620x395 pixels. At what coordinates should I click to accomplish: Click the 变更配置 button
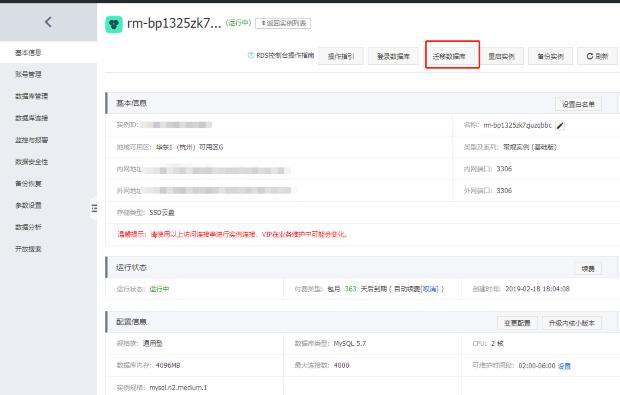517,323
